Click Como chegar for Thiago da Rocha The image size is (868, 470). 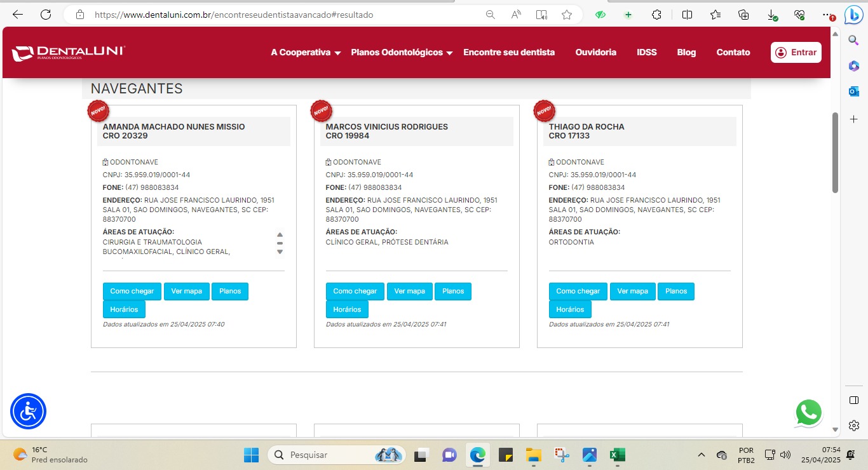[x=578, y=291]
